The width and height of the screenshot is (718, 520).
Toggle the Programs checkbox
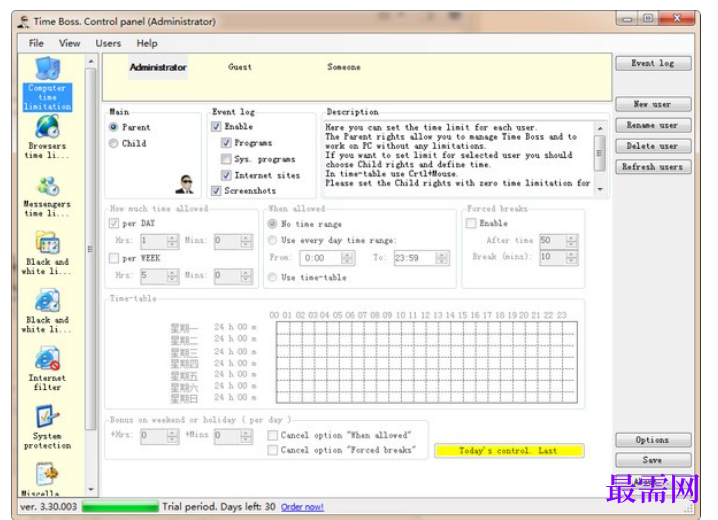(x=226, y=143)
